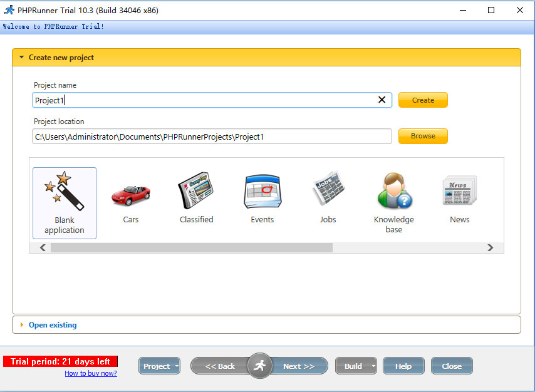
Task: Choose the Cars template icon
Action: (x=131, y=196)
